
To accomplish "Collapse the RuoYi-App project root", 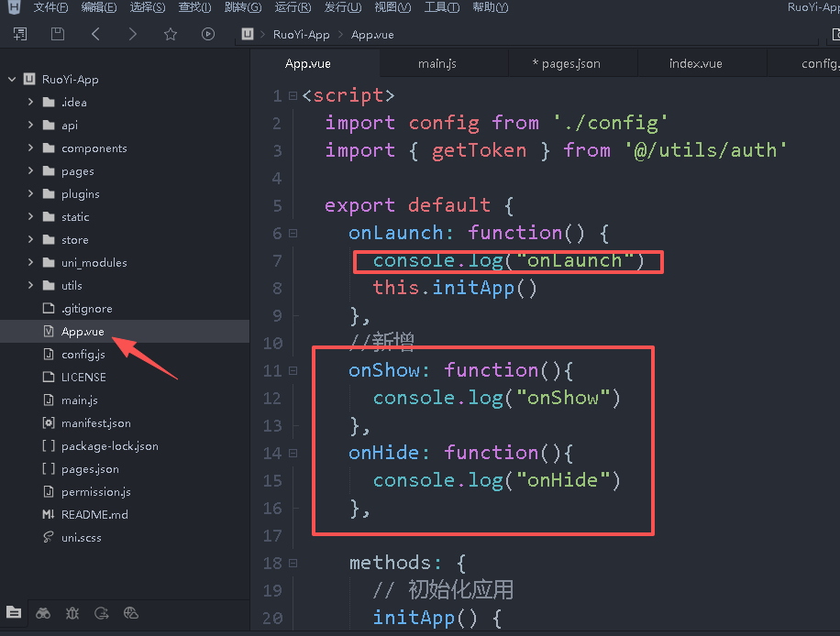I will 12,80.
